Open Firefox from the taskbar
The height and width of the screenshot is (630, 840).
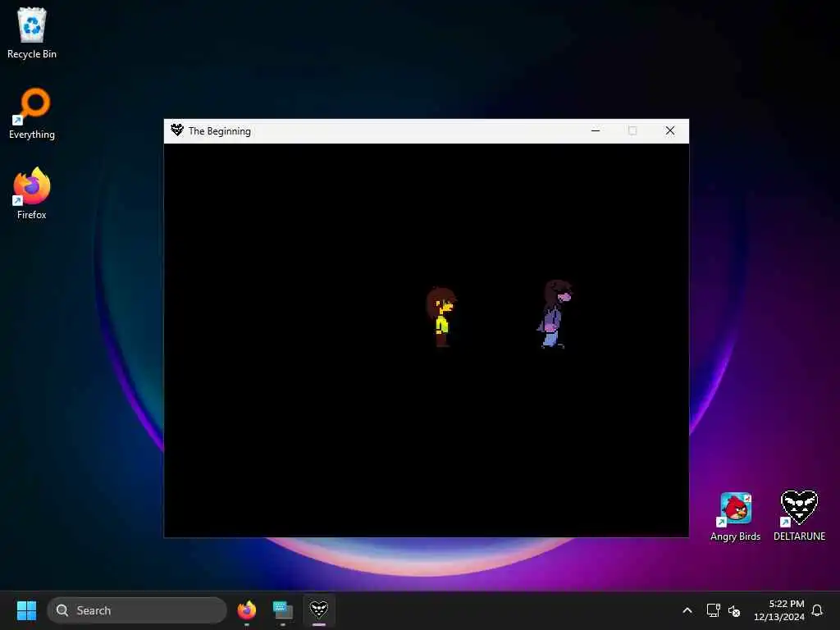(x=247, y=610)
